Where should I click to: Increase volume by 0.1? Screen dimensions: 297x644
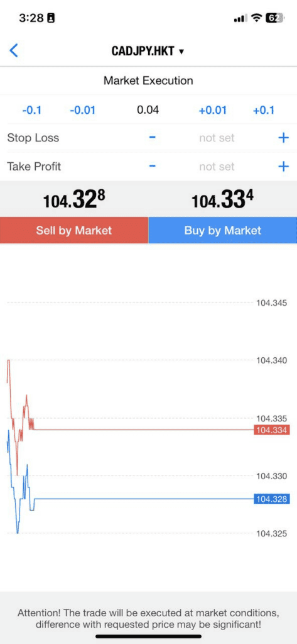click(263, 110)
